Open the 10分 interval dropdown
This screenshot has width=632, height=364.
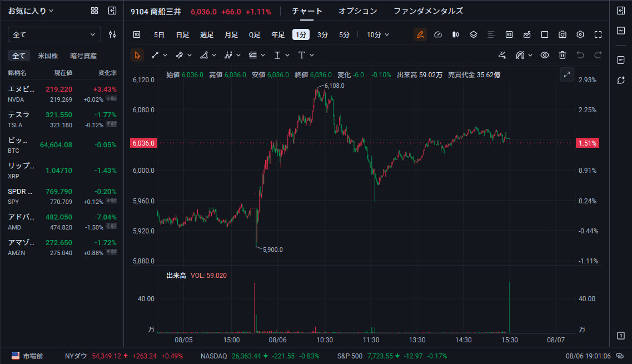point(377,34)
